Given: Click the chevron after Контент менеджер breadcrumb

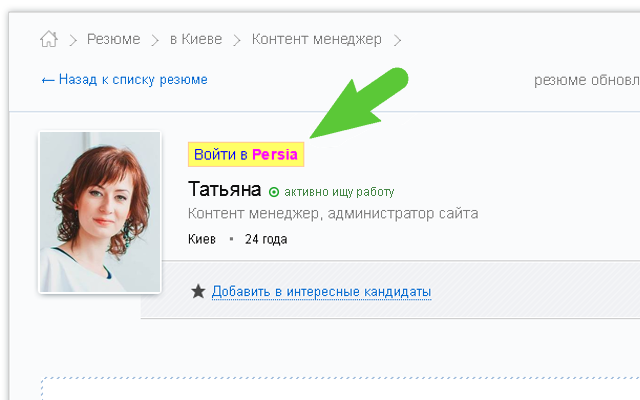Looking at the screenshot, I should [x=397, y=40].
